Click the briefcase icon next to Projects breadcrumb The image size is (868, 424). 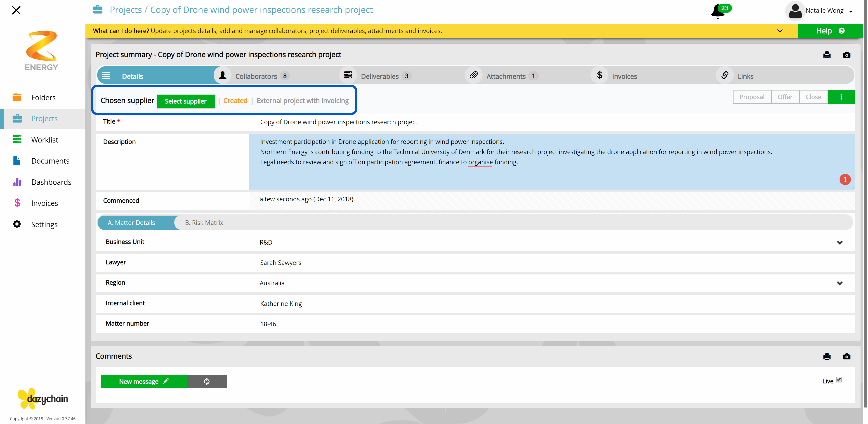[x=98, y=10]
